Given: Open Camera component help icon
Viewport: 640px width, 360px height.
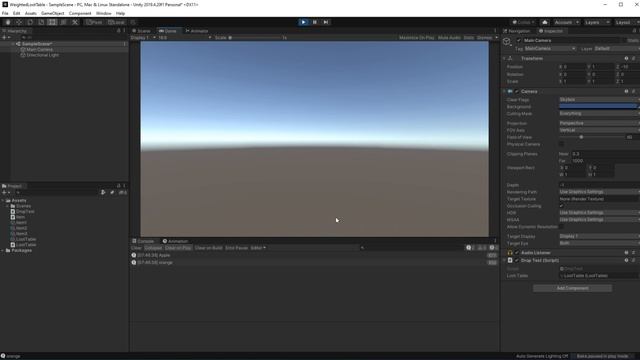Looking at the screenshot, I should pyautogui.click(x=626, y=91).
